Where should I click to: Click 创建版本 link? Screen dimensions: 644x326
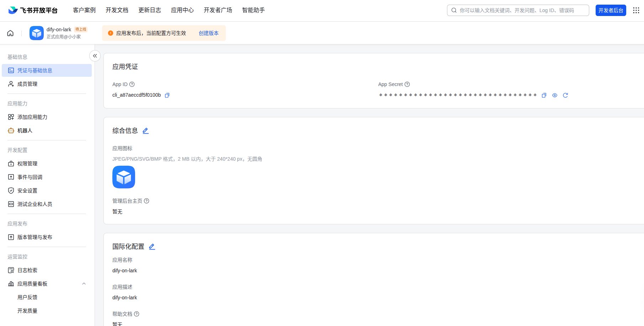click(209, 33)
